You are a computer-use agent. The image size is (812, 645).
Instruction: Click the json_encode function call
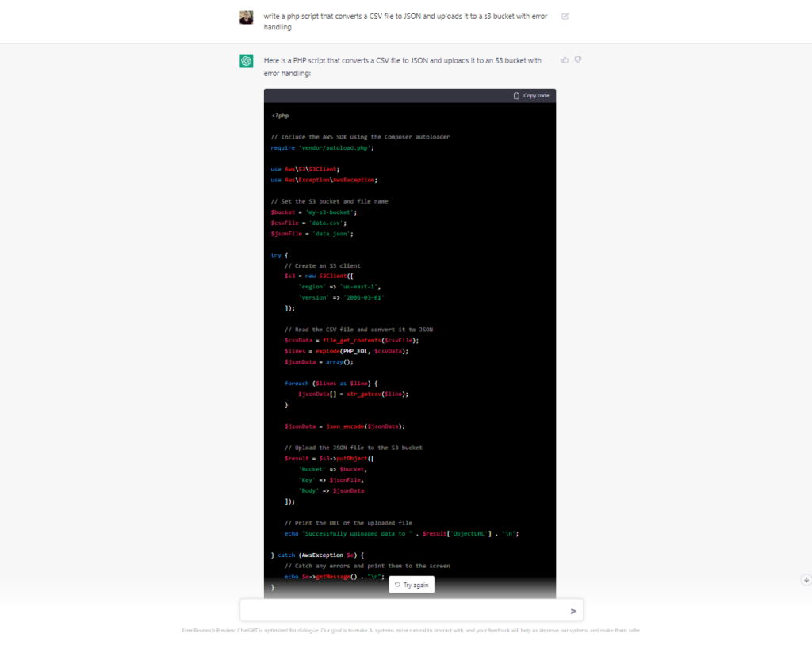point(346,426)
